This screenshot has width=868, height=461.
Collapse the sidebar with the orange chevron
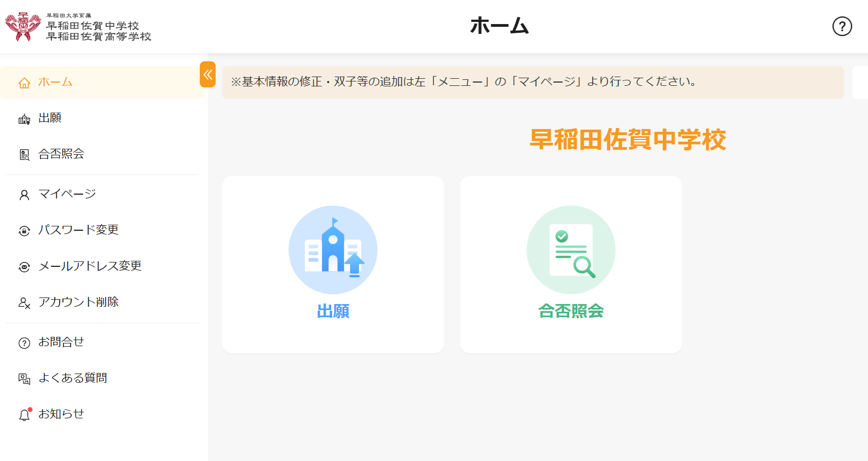click(208, 75)
